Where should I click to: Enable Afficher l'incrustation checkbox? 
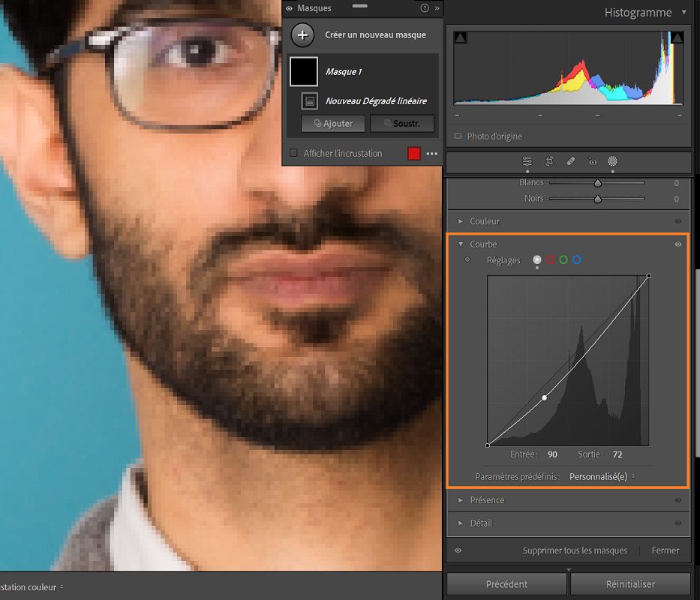(x=293, y=153)
